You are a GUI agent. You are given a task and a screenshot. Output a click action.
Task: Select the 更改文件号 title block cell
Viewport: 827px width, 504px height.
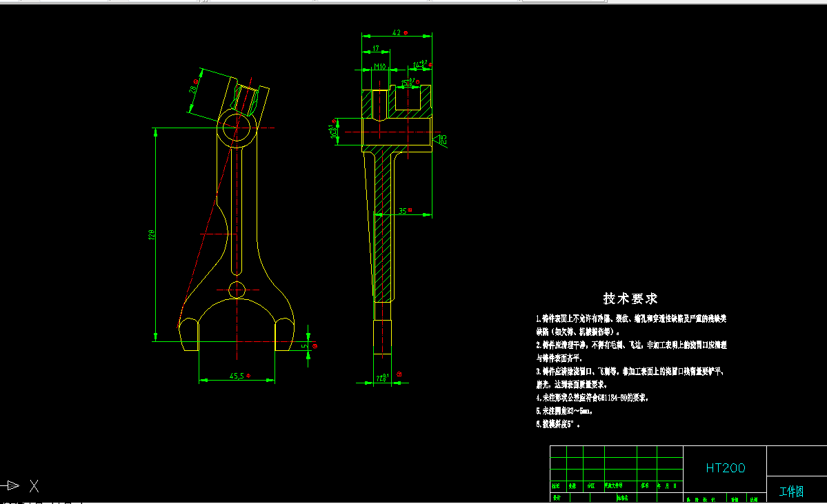613,485
